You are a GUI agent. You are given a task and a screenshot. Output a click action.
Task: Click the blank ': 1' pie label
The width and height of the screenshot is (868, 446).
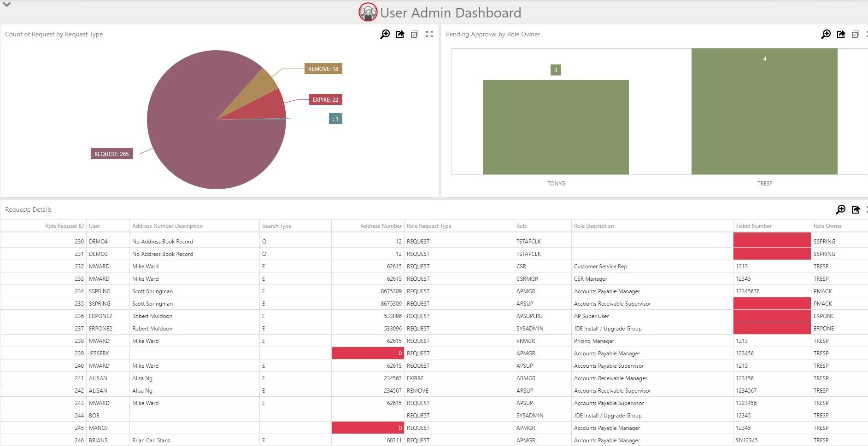335,119
